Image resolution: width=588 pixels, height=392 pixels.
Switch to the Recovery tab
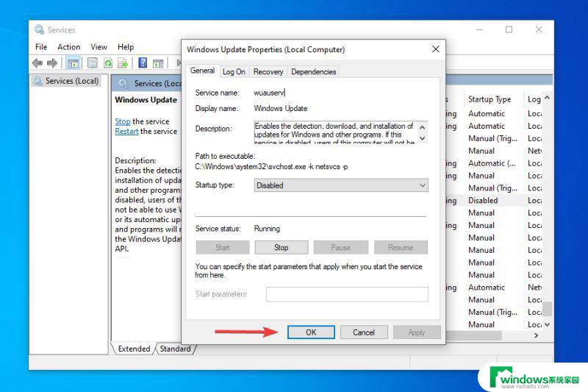(268, 71)
